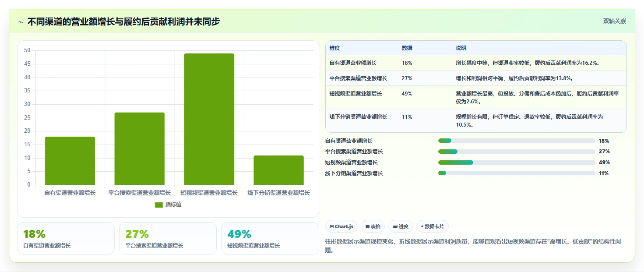Click the 数据 column header in the table
Image resolution: width=644 pixels, height=272 pixels.
407,48
